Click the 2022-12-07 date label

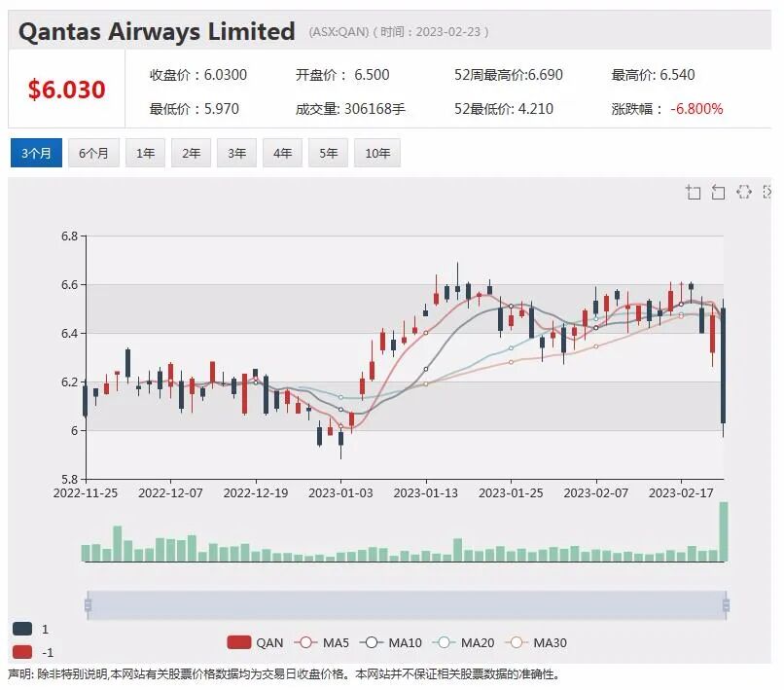click(x=170, y=493)
